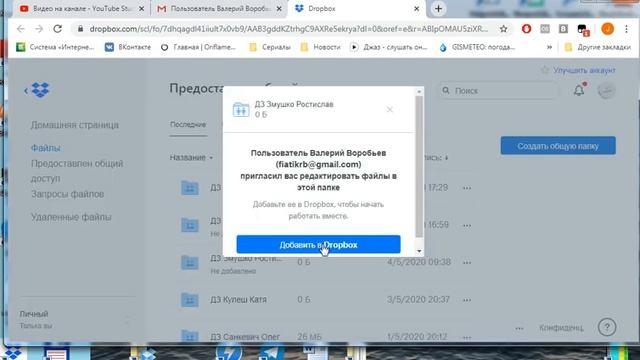This screenshot has width=640, height=360.
Task: Open Предоставлен общий доступ in sidebar
Action: [x=77, y=171]
